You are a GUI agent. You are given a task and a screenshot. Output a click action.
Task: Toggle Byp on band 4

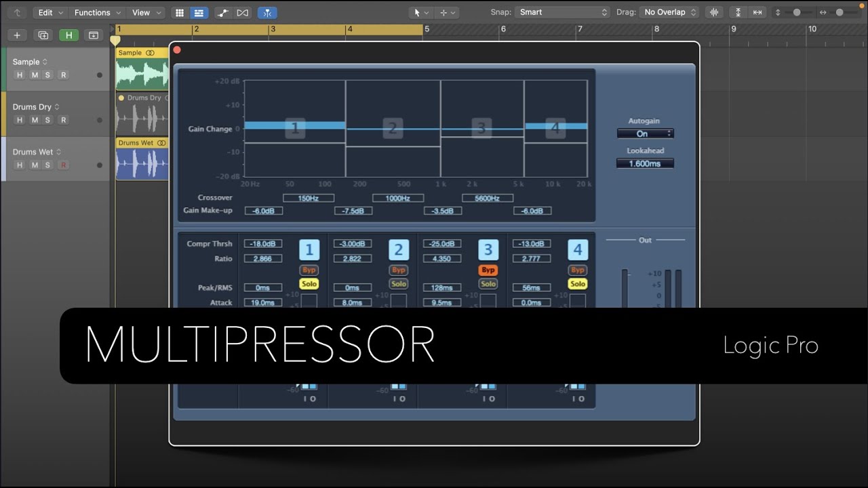coord(578,270)
